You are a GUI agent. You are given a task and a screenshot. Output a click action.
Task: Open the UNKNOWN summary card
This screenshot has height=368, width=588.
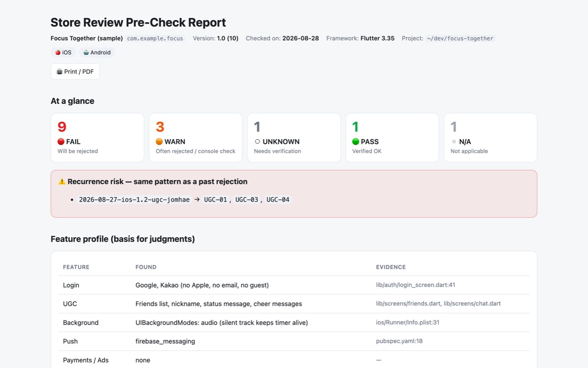pos(294,138)
